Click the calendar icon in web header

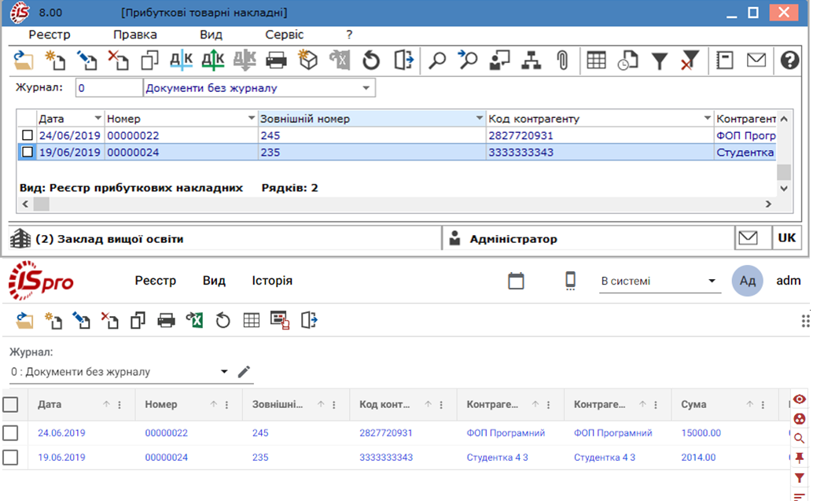[x=516, y=281]
